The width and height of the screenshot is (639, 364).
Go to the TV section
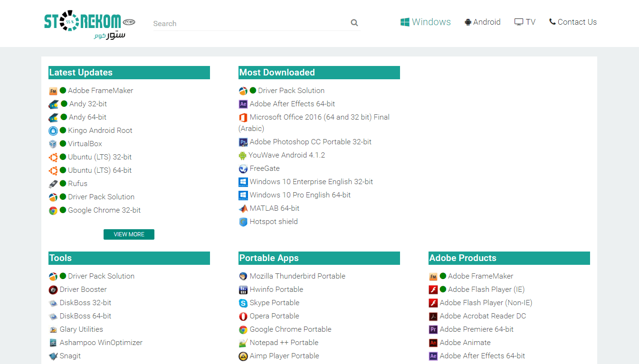pos(525,22)
